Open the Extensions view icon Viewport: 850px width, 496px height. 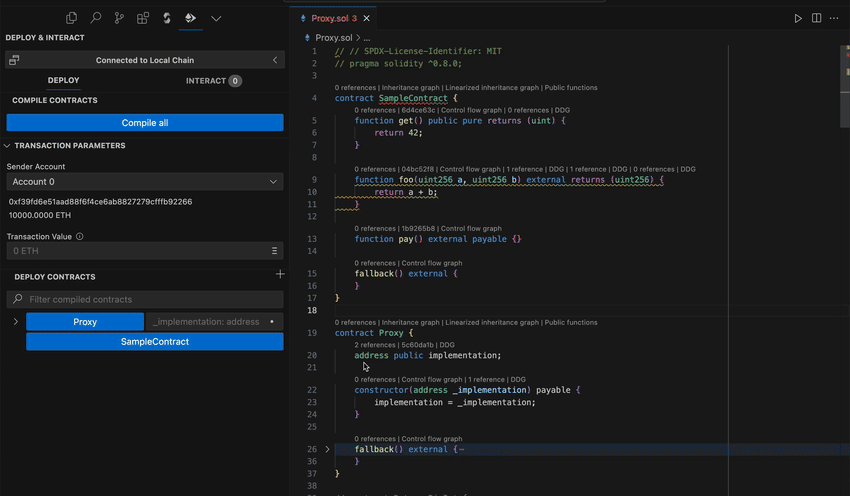tap(143, 18)
